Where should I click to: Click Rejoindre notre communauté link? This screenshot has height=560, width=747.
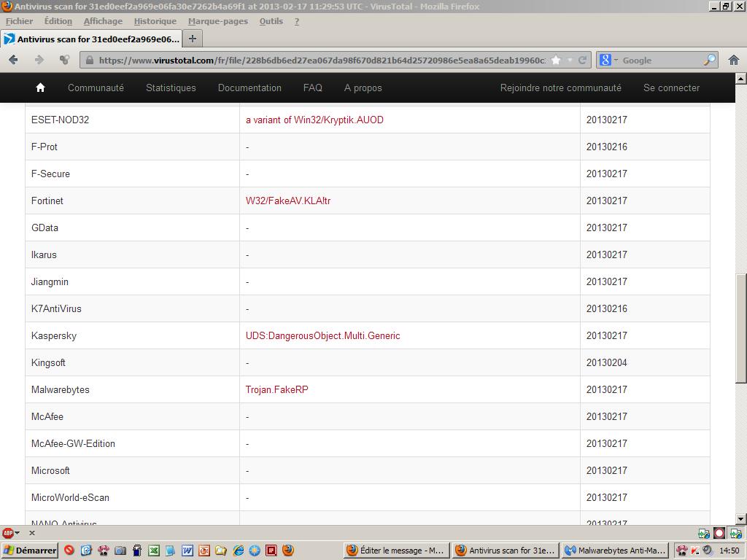tap(561, 87)
